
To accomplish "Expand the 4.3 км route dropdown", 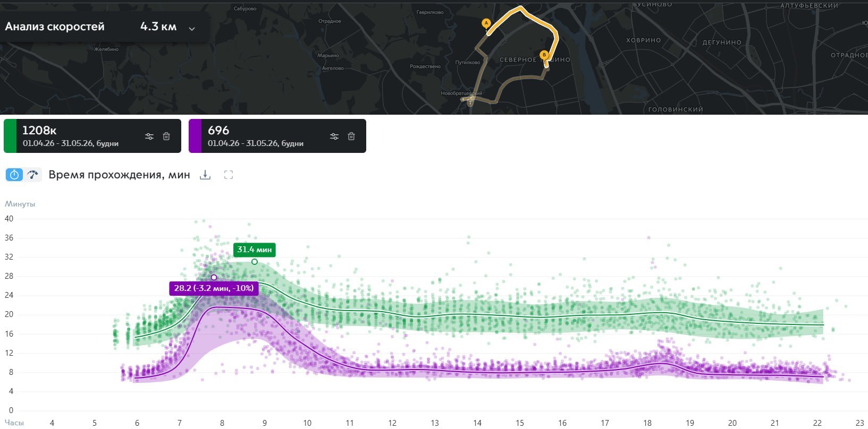I will tap(192, 29).
